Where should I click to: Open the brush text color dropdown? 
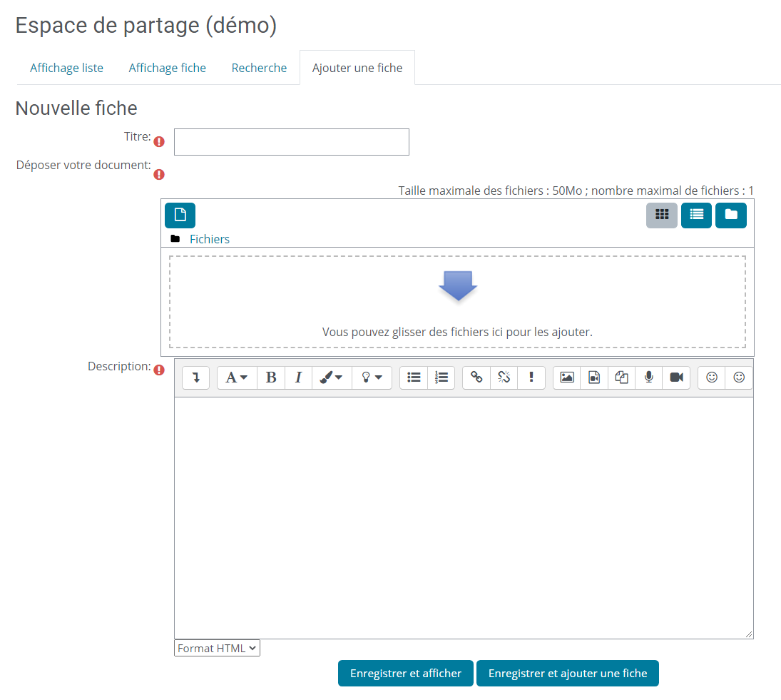pyautogui.click(x=332, y=377)
